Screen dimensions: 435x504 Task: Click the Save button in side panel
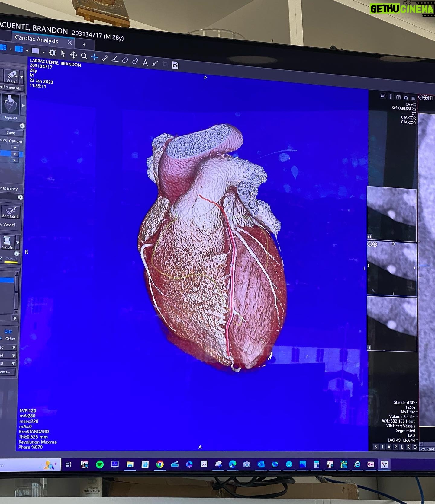click(11, 132)
